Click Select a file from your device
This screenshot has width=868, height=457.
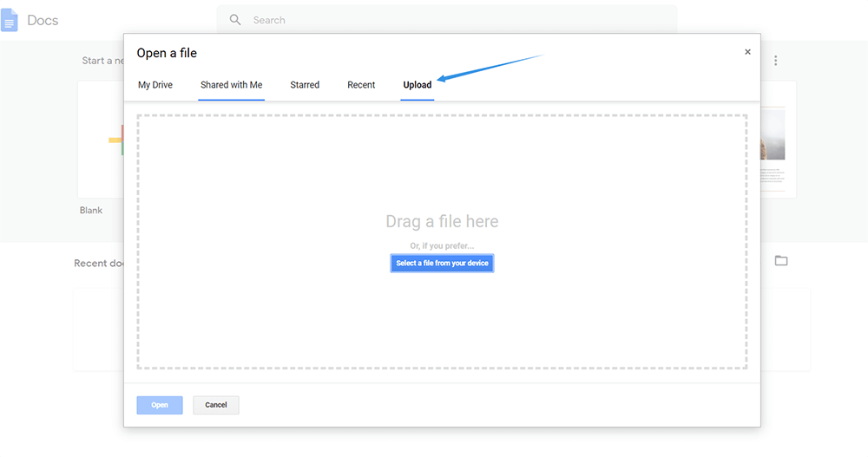[x=442, y=264]
